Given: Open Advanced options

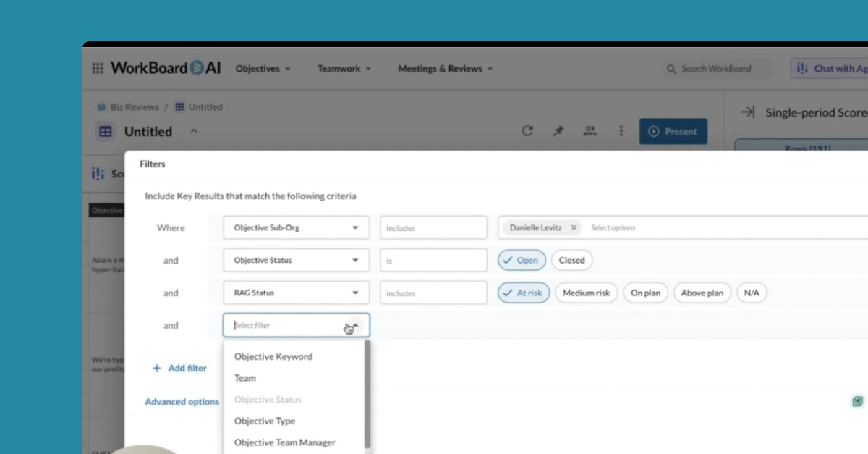Looking at the screenshot, I should pos(182,401).
